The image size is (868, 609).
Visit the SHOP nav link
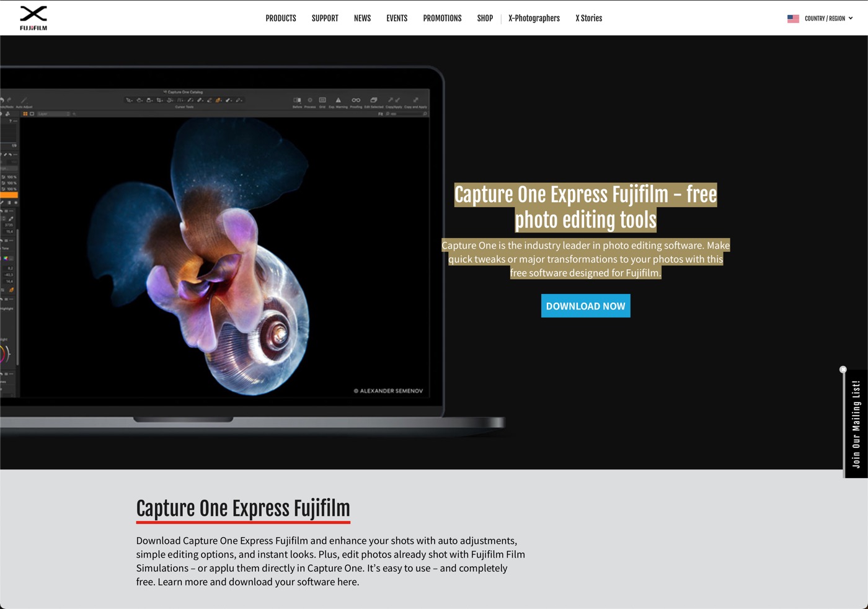click(x=485, y=19)
